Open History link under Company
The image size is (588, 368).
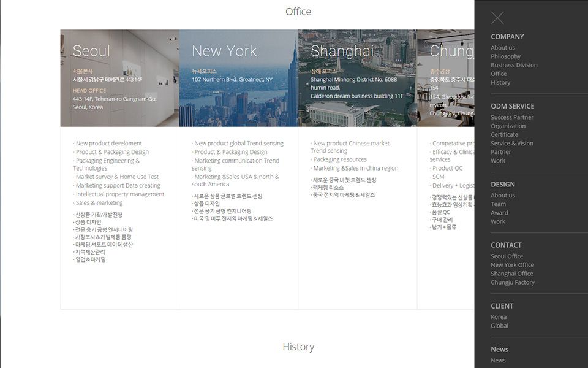tap(500, 82)
